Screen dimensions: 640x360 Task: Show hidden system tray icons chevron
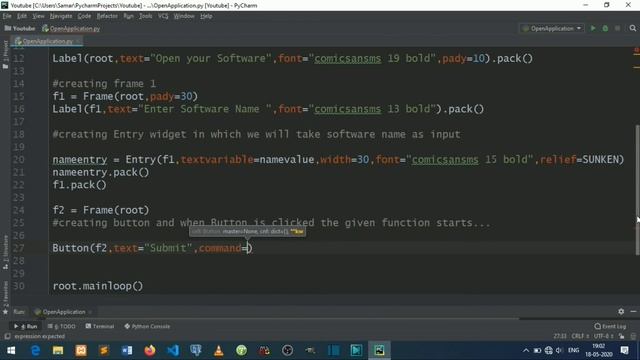[526, 350]
